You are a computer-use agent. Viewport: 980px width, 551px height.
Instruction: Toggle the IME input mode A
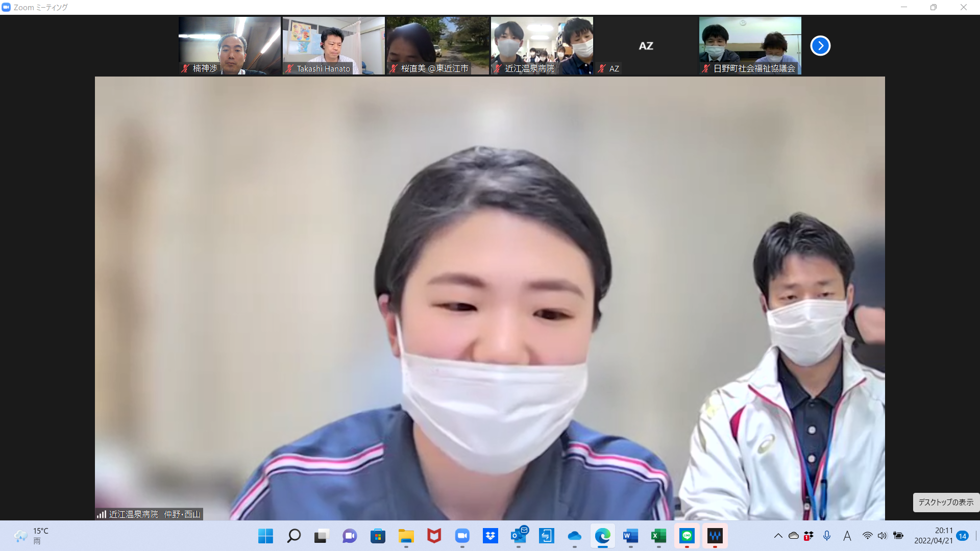pyautogui.click(x=847, y=536)
